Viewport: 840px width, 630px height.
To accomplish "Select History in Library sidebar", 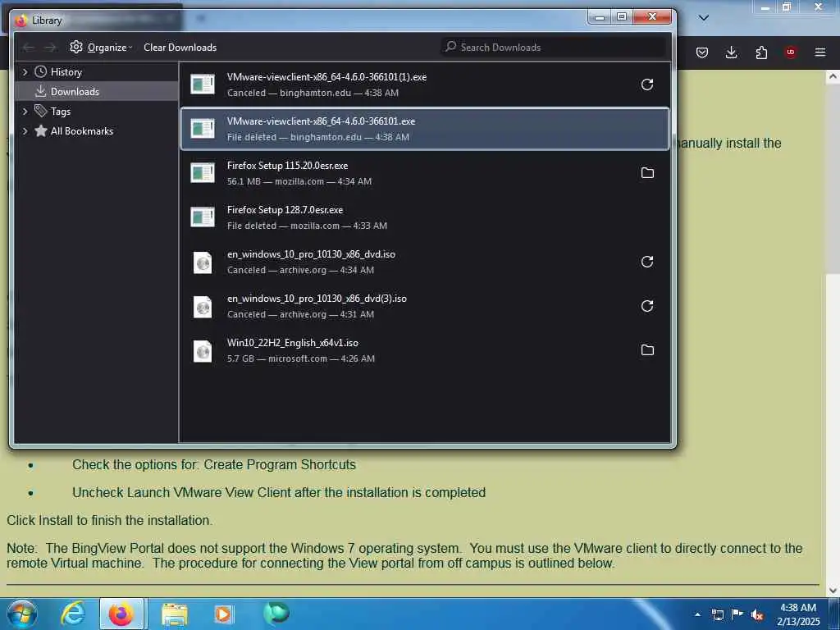I will (x=66, y=72).
